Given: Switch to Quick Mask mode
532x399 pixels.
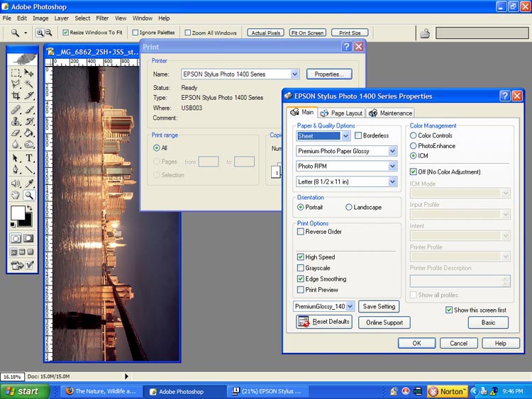Looking at the screenshot, I should coord(29,238).
